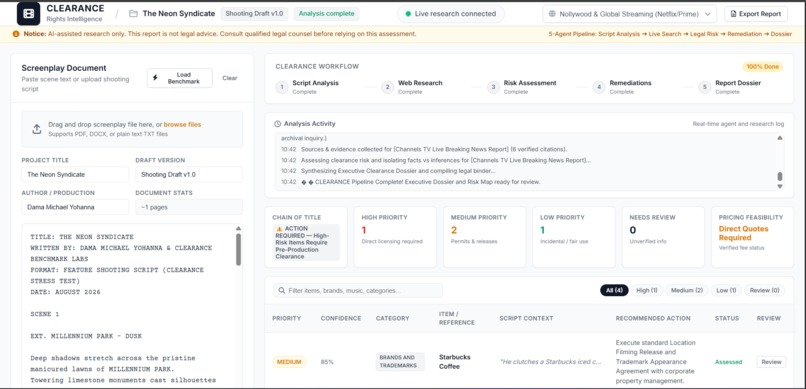Click the Medium Priority summary card

485,237
